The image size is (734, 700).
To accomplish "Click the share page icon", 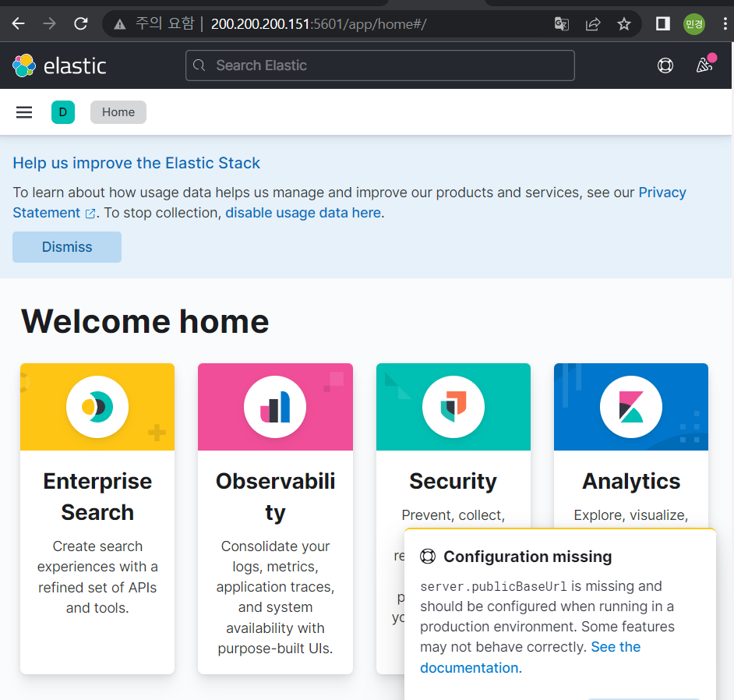I will coord(593,23).
